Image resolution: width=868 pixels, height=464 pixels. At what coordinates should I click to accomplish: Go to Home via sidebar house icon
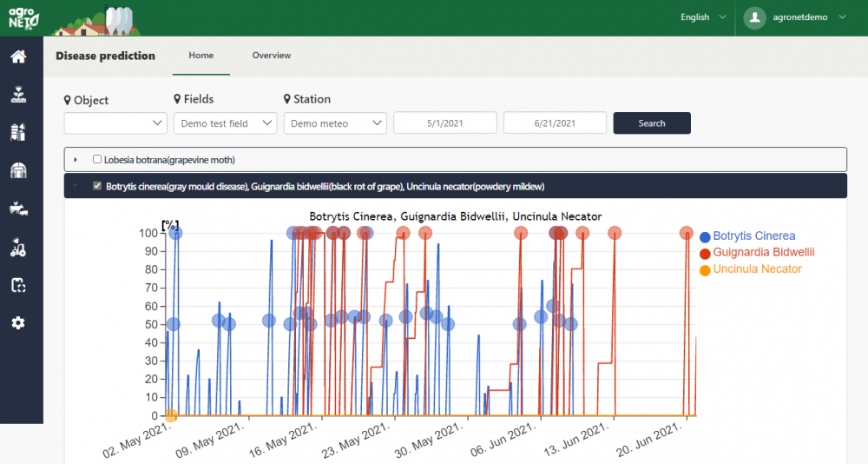tap(17, 57)
